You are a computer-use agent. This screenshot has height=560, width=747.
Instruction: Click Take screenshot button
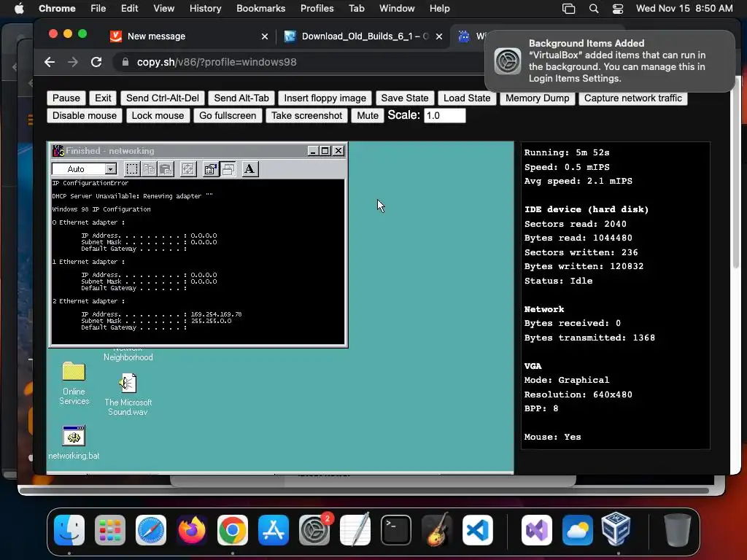[307, 116]
